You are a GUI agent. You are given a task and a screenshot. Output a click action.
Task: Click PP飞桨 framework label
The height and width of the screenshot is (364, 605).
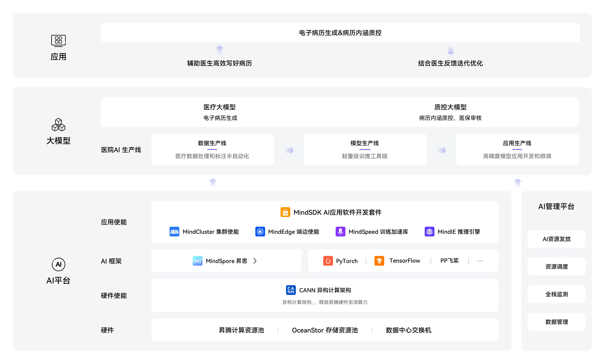click(x=449, y=261)
